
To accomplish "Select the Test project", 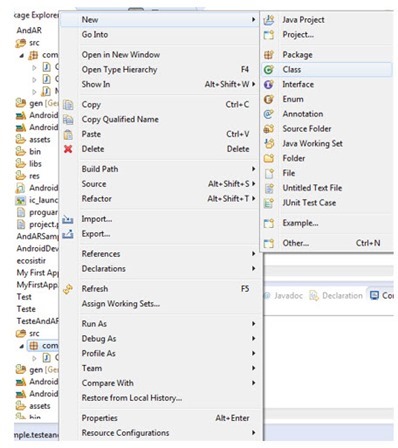I will [x=24, y=297].
